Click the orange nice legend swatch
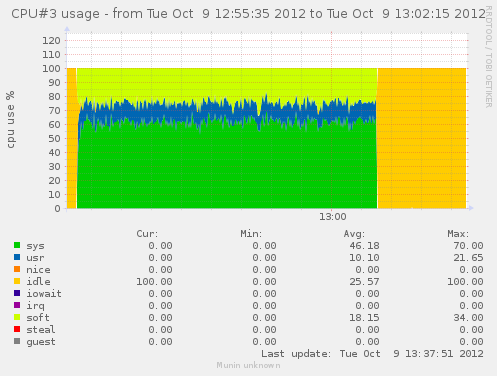The height and width of the screenshot is (376, 497). (x=17, y=269)
